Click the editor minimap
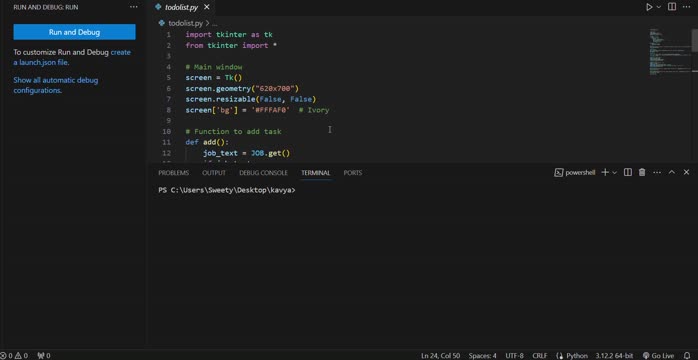 (669, 53)
